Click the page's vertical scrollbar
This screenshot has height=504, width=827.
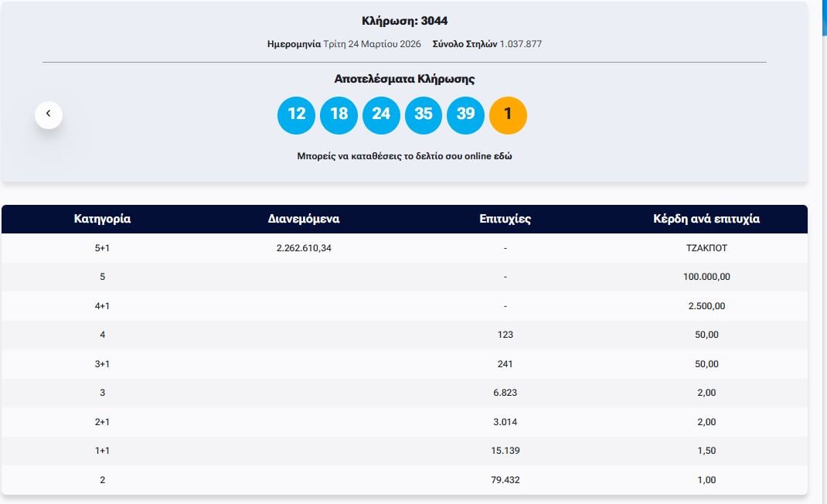tap(823, 232)
